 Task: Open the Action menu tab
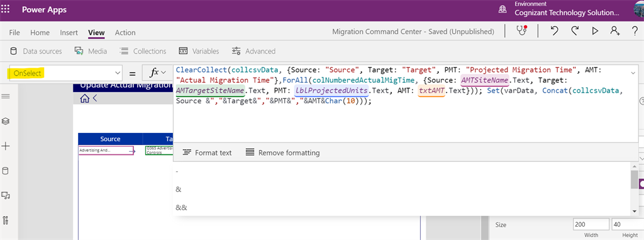pyautogui.click(x=125, y=33)
